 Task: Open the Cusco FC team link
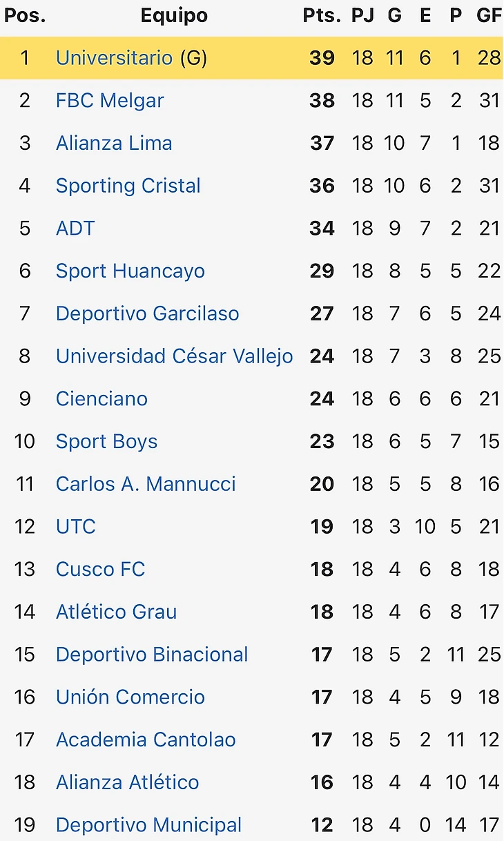tap(101, 570)
